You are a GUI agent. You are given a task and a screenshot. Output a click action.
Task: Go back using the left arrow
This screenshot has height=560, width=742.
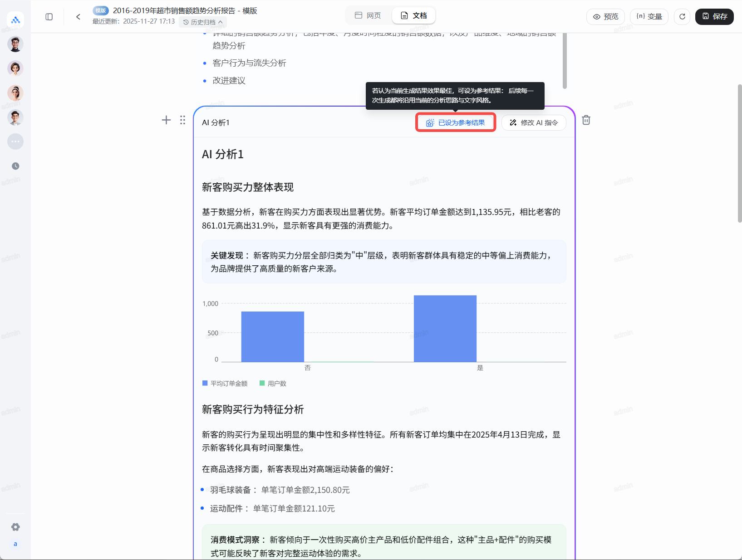point(78,17)
